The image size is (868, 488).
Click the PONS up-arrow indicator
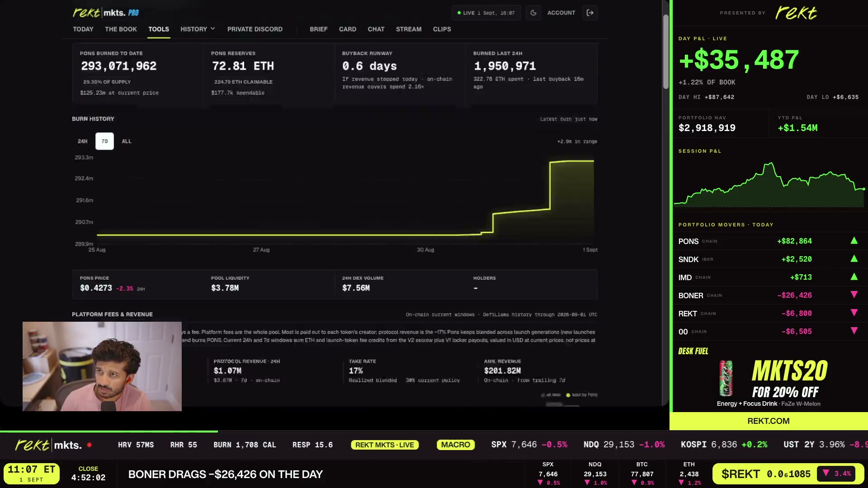point(854,241)
